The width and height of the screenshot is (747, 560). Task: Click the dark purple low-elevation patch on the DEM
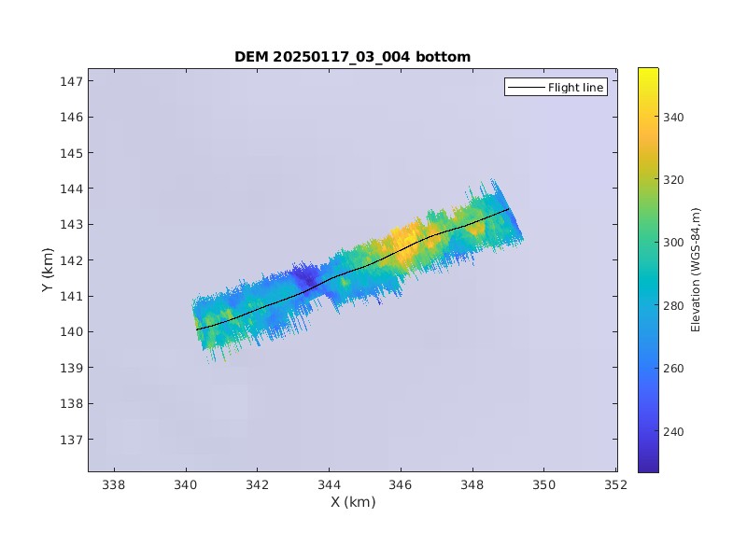click(x=305, y=275)
